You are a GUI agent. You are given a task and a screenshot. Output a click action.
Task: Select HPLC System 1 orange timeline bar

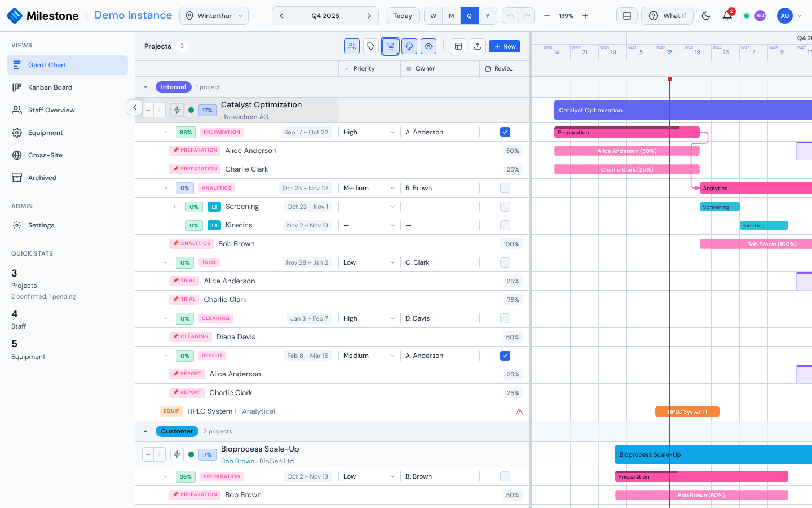[687, 411]
